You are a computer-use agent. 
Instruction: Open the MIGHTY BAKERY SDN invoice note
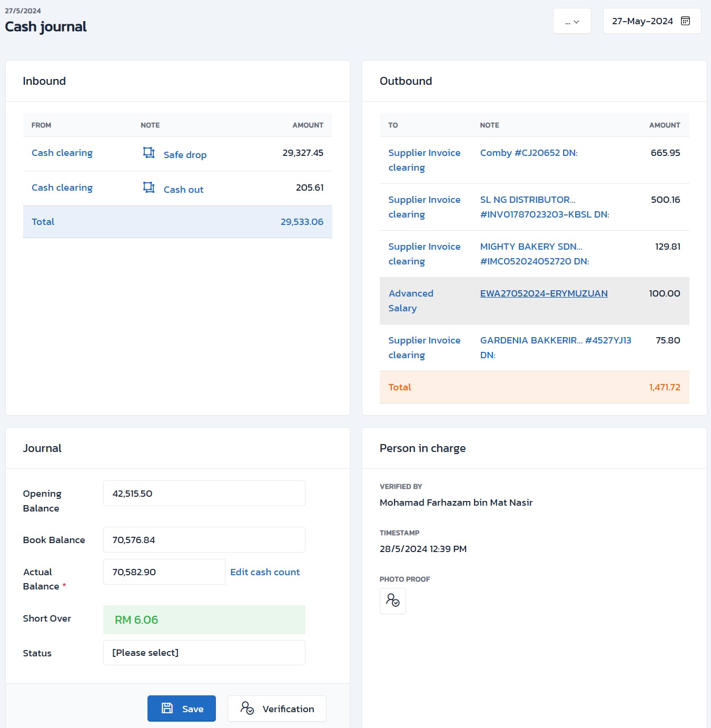point(534,254)
